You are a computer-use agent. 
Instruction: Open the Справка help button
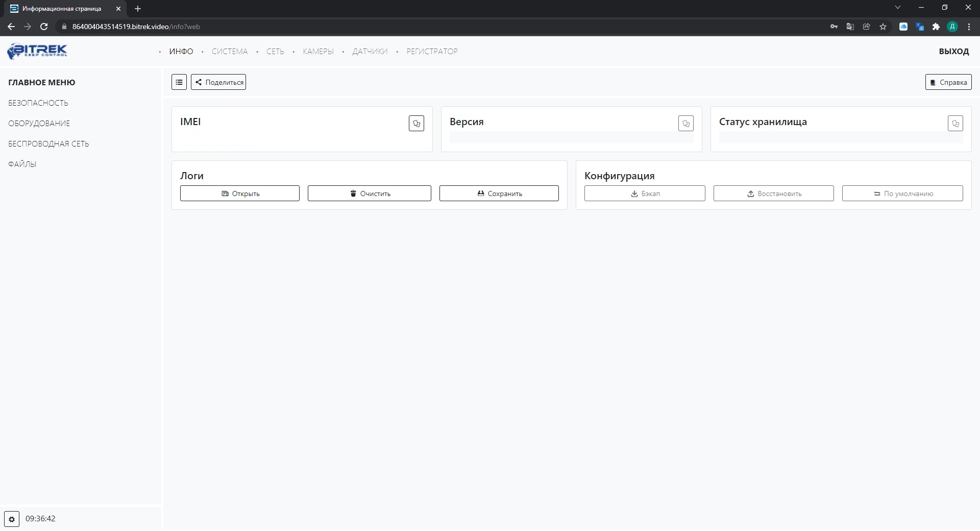948,82
